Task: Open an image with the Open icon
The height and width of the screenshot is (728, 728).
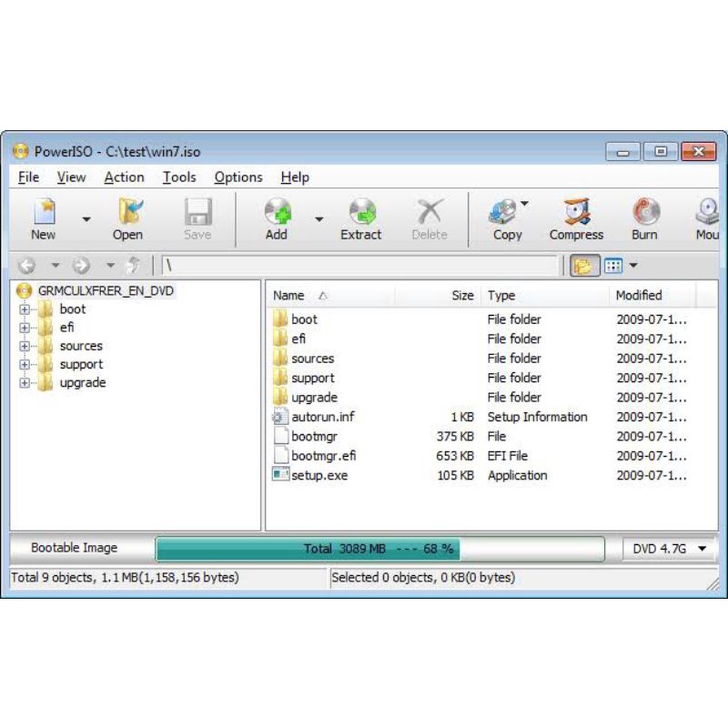Action: pyautogui.click(x=129, y=212)
